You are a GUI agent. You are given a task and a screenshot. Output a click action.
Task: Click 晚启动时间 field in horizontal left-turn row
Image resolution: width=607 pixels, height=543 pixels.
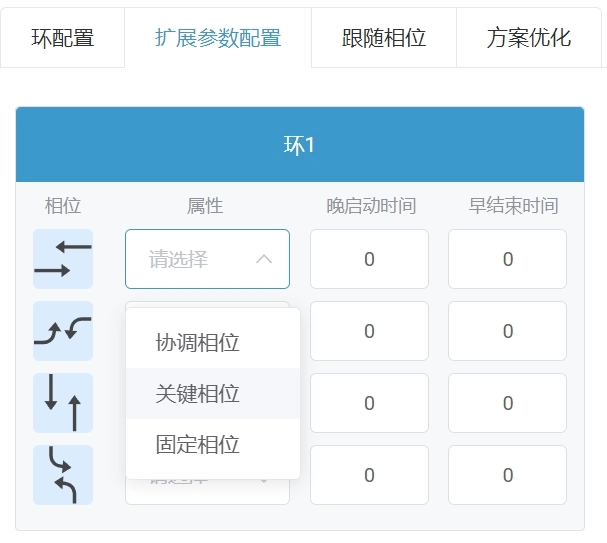[369, 331]
